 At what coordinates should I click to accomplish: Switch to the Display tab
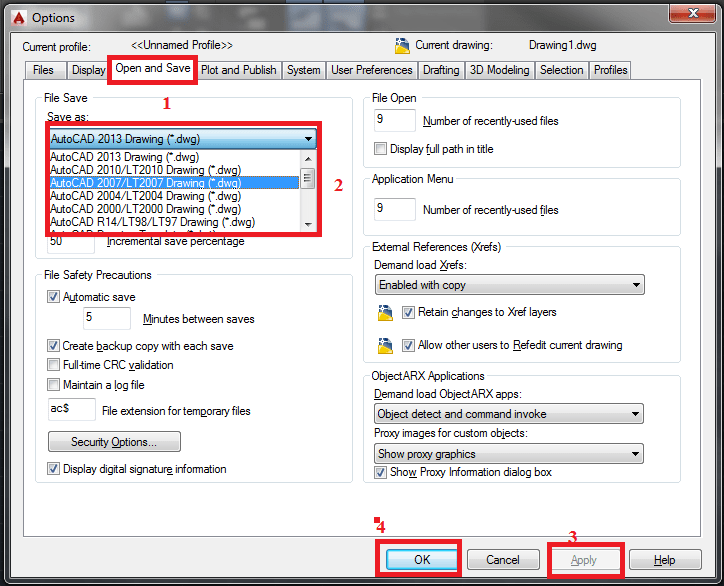coord(88,70)
